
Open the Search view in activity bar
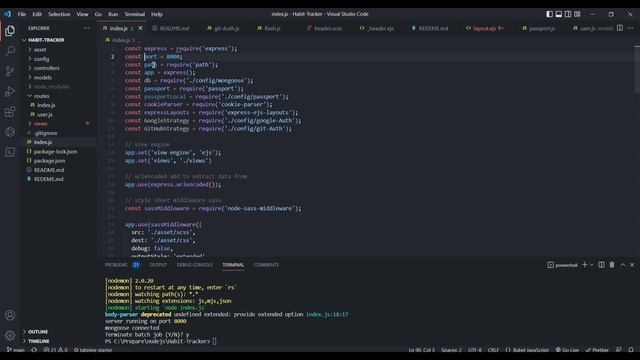tap(10, 51)
